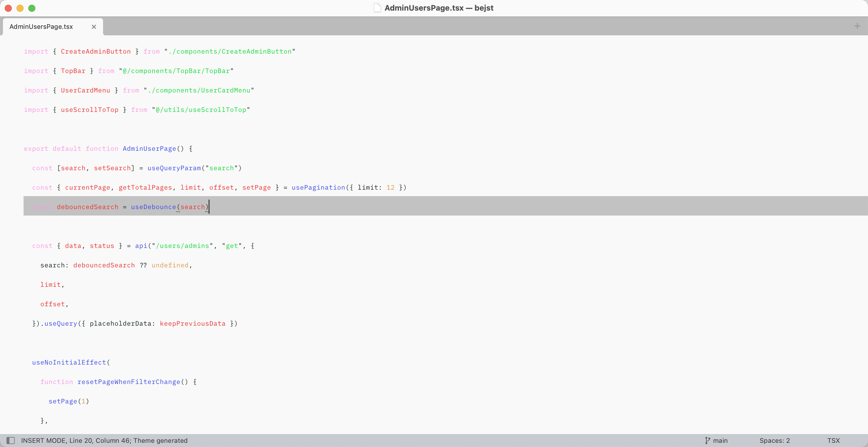Click debouncedSearch on the highlighted line
868x447 pixels.
pos(88,207)
